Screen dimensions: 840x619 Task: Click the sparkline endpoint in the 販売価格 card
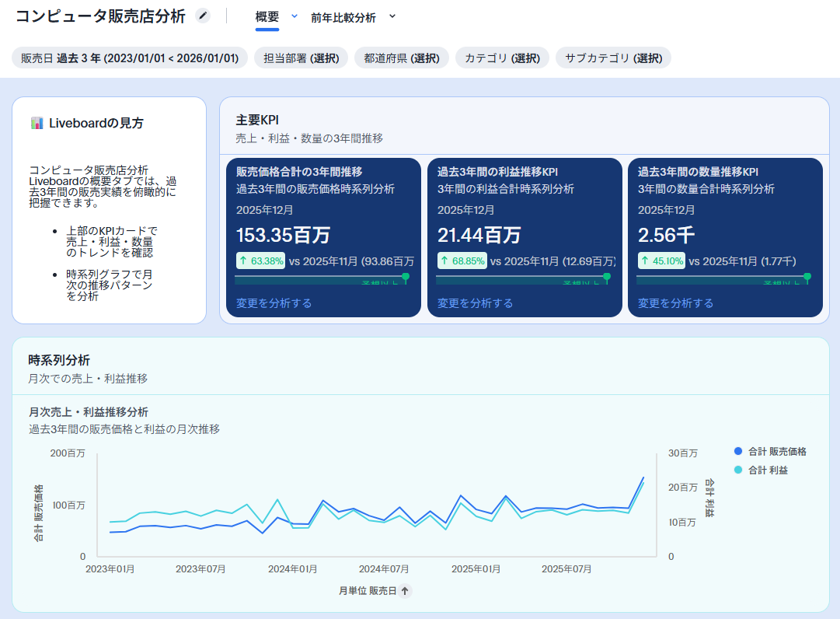pos(406,276)
